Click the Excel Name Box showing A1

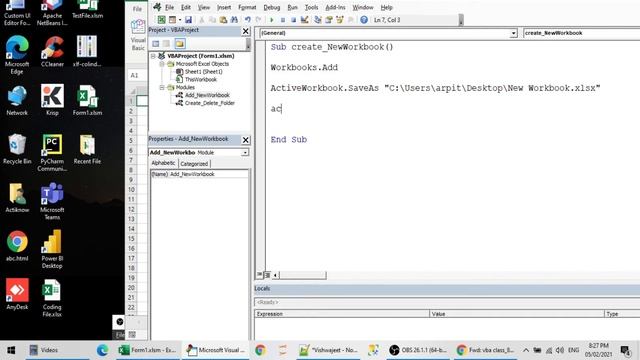pyautogui.click(x=136, y=76)
